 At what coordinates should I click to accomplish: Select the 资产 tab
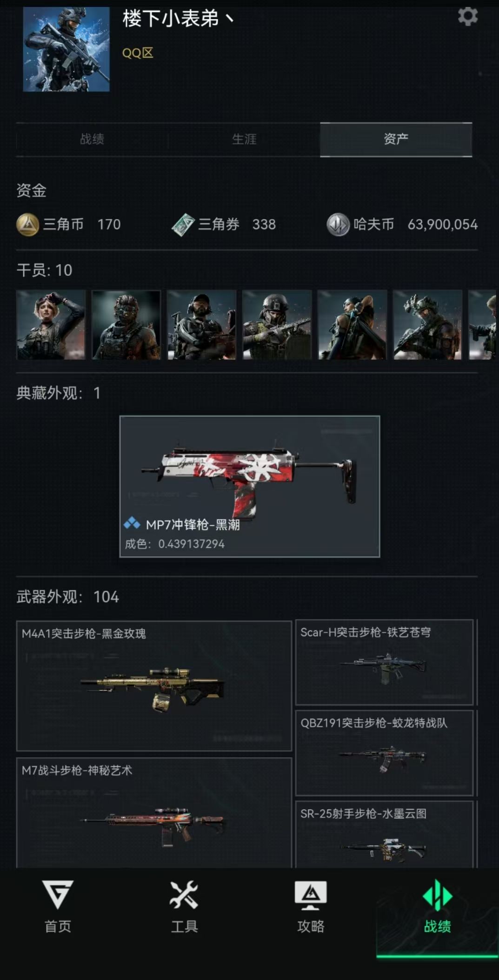click(x=396, y=139)
